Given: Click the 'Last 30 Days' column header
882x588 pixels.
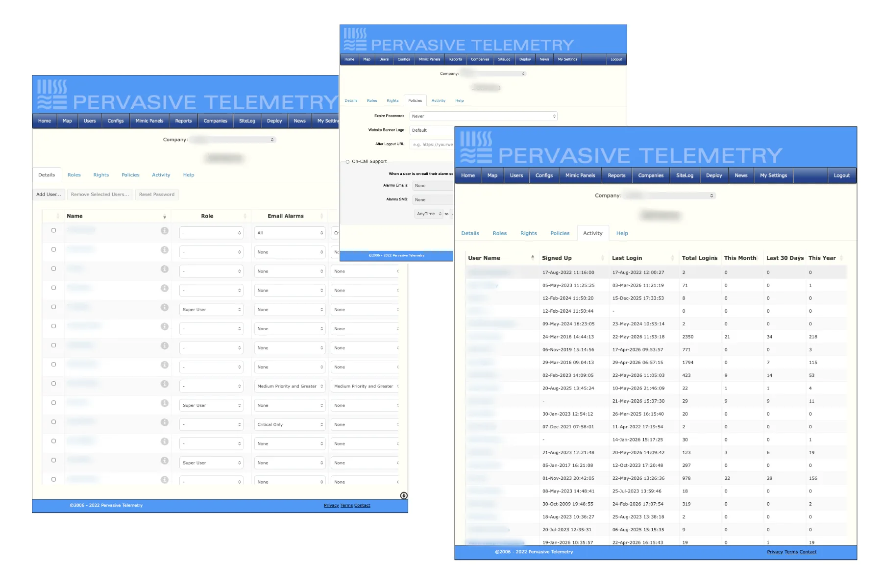Looking at the screenshot, I should tap(785, 258).
